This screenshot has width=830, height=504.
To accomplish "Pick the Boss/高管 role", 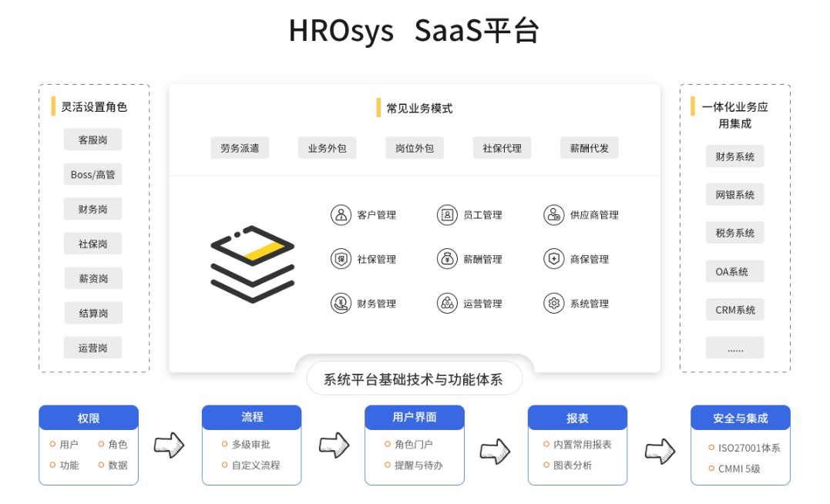I will (92, 175).
